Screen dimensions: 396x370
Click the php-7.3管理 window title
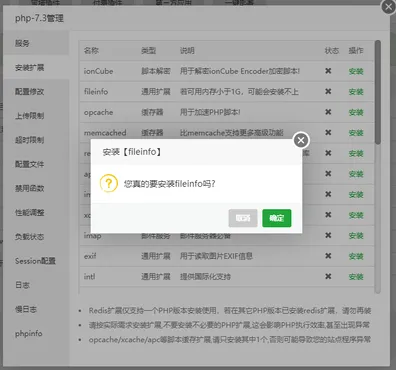pyautogui.click(x=39, y=18)
